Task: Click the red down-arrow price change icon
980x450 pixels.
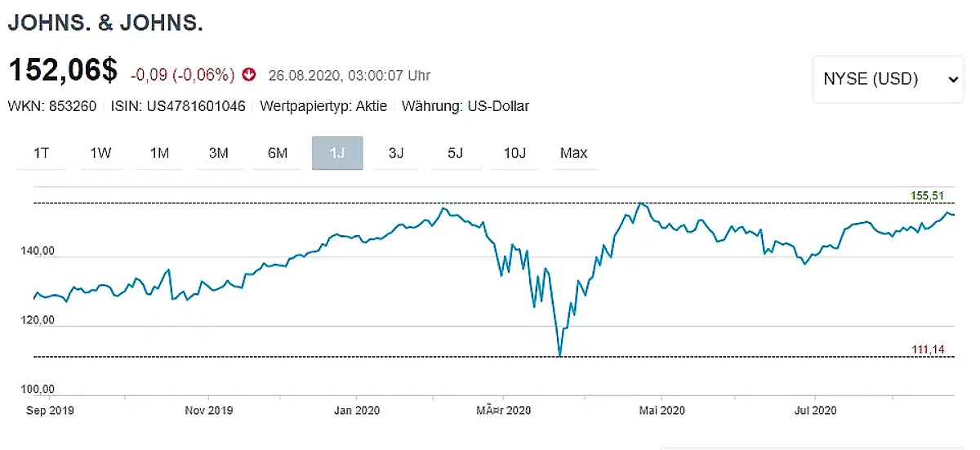Action: (249, 75)
